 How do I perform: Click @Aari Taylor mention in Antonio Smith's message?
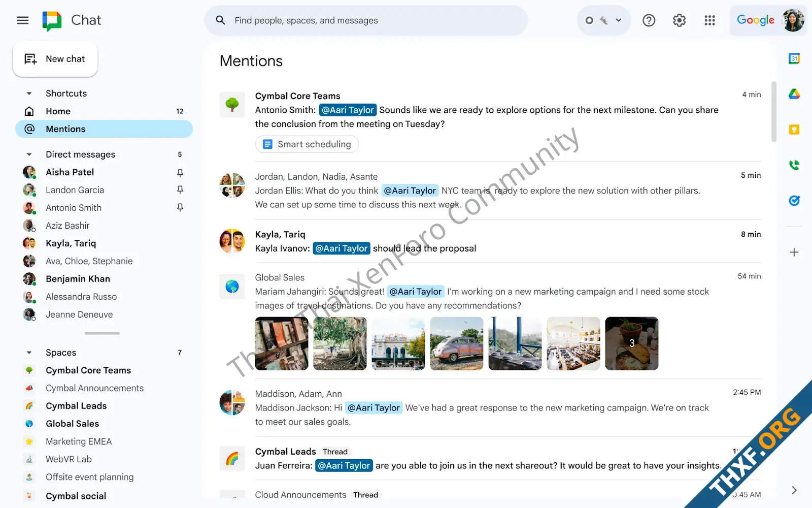(x=348, y=110)
